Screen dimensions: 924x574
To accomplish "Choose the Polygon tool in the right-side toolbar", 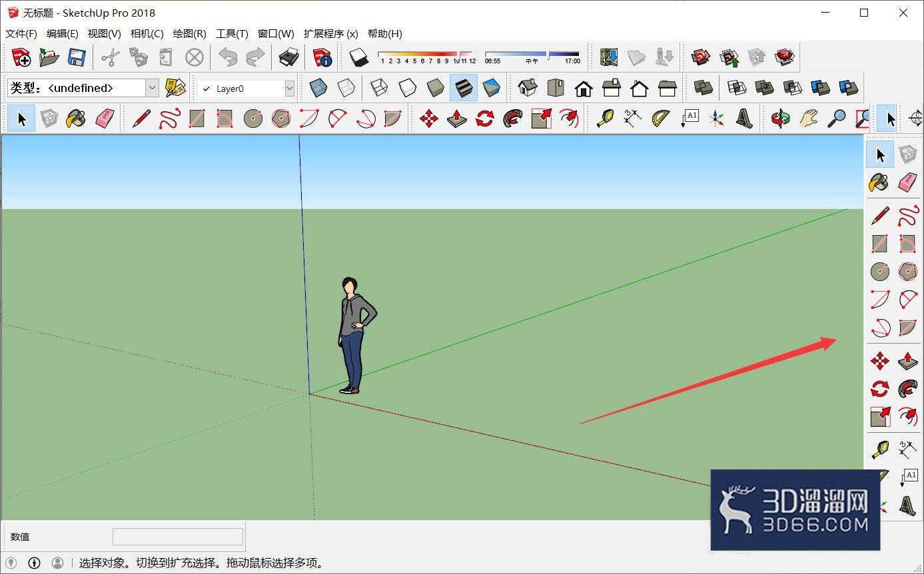I will [x=907, y=272].
